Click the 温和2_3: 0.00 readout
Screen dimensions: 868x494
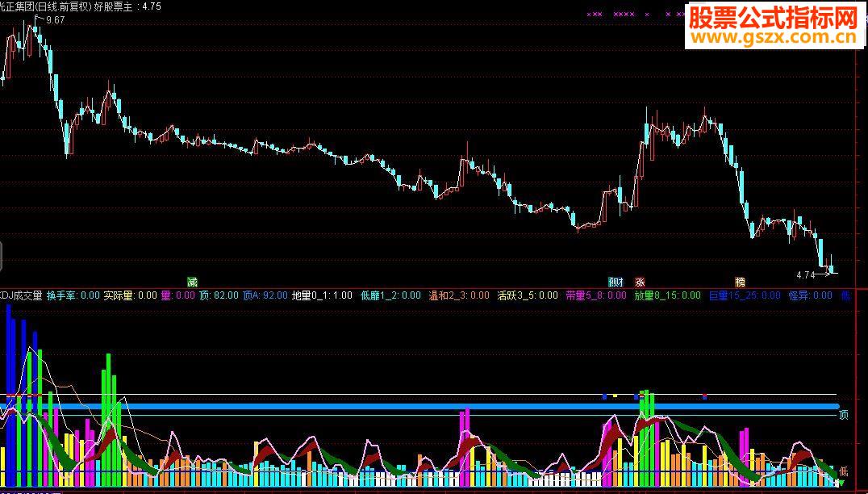[459, 295]
